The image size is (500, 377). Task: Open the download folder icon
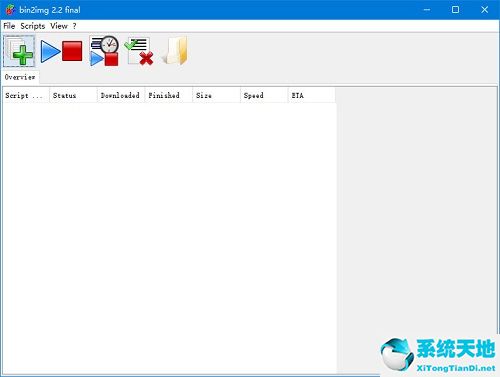pyautogui.click(x=175, y=51)
